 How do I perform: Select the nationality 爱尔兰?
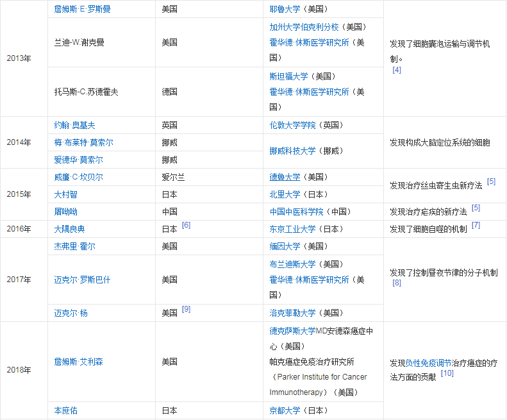(x=173, y=178)
